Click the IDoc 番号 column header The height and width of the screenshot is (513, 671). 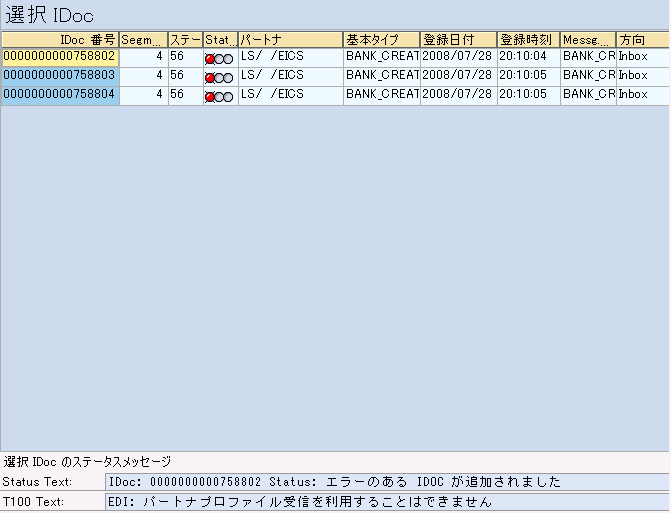(60, 39)
